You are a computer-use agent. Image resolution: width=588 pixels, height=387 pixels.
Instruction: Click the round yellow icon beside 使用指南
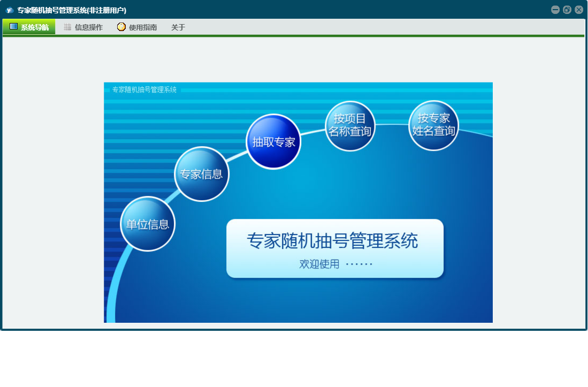(121, 27)
